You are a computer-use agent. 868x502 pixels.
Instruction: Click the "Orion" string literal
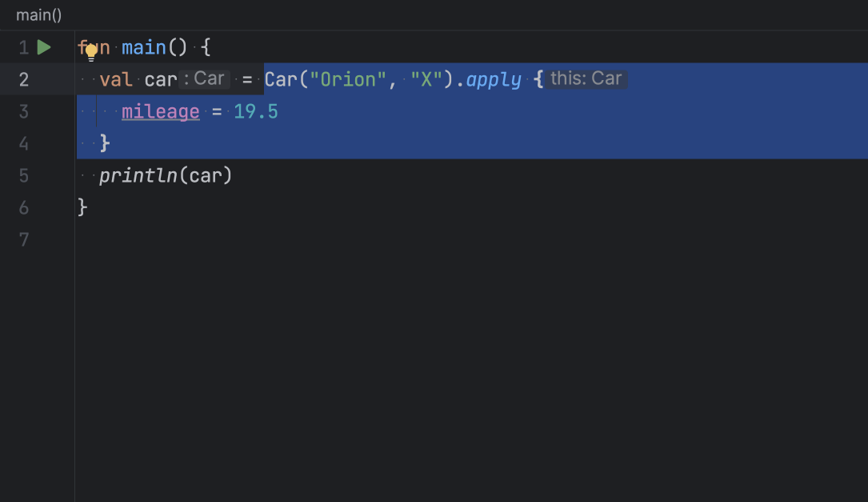coord(348,79)
